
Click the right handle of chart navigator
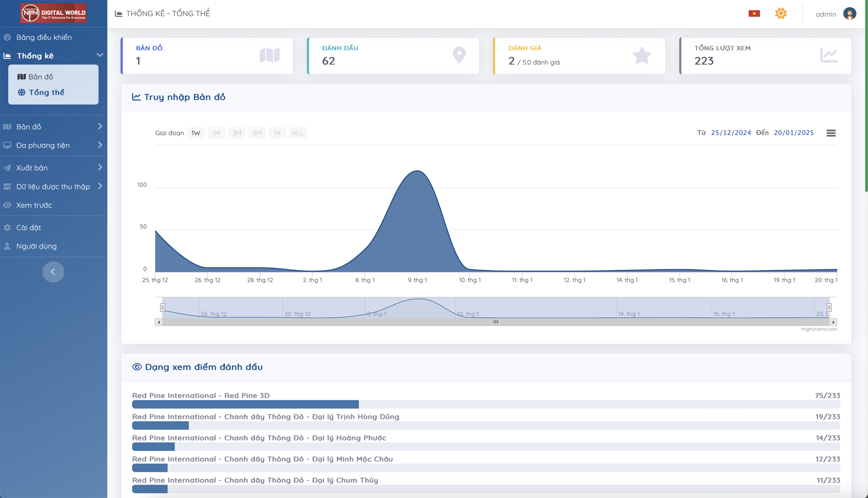coord(829,307)
